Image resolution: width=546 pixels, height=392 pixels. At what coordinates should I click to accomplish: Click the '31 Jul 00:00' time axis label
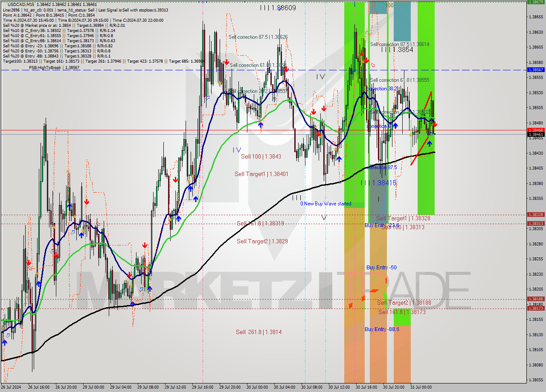click(x=421, y=387)
